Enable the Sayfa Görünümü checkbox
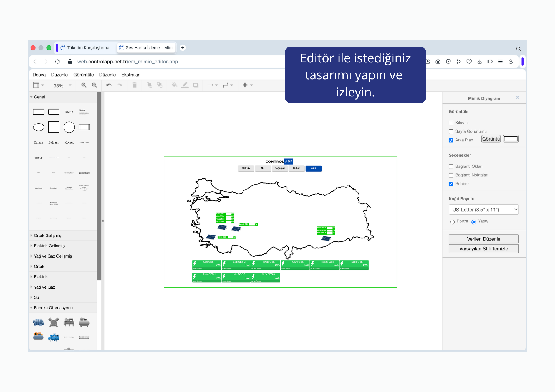Screen dimensions: 555x392 (451, 131)
